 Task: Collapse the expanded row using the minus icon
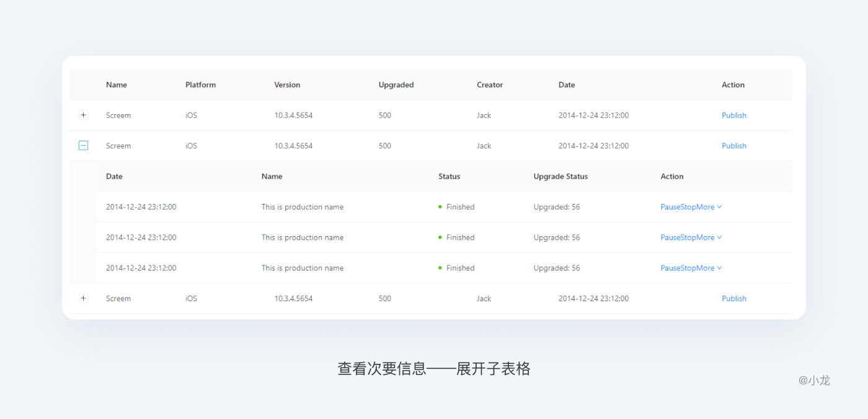pos(83,146)
